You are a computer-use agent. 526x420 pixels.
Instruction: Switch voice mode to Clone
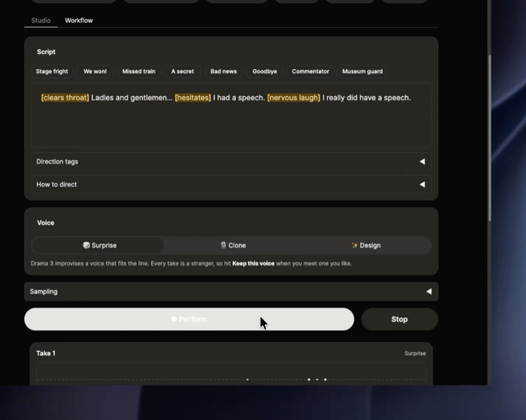pos(233,246)
